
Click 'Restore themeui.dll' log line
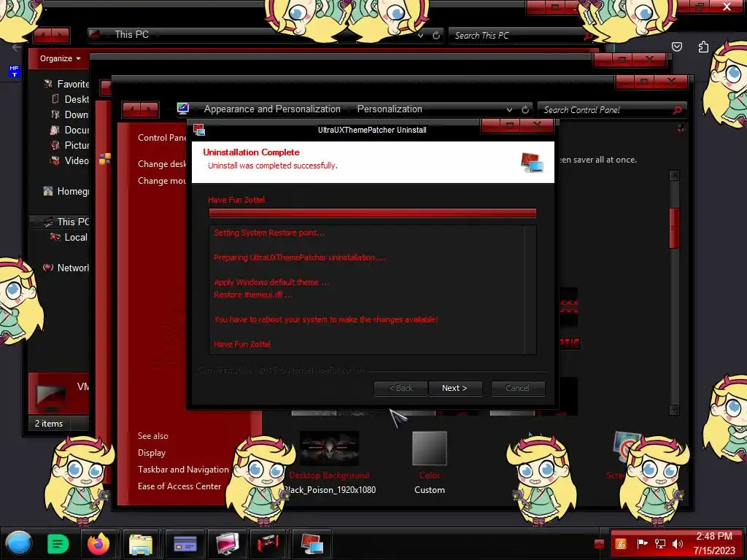[x=253, y=295]
